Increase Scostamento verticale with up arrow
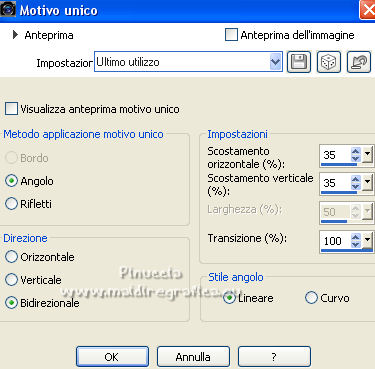375x369 pixels. tap(356, 179)
